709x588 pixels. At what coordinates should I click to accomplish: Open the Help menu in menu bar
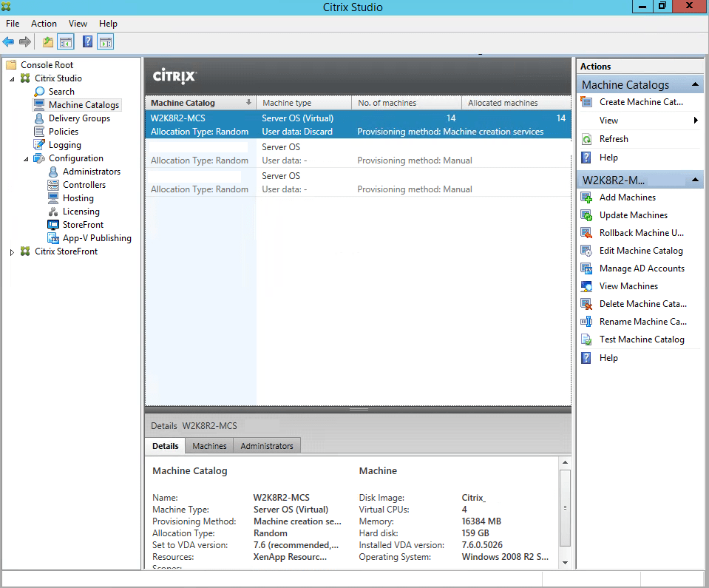(x=108, y=24)
